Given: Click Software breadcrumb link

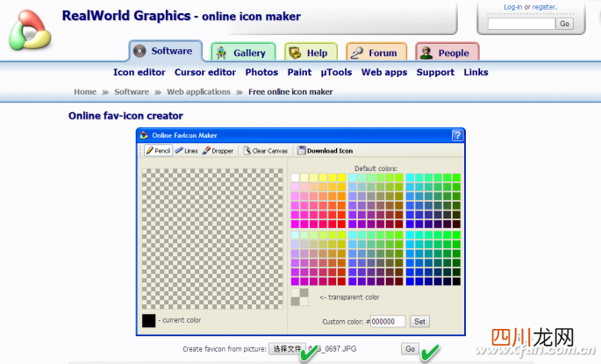Looking at the screenshot, I should [132, 92].
